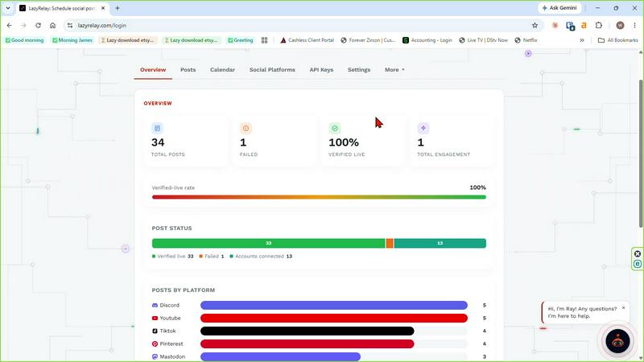Click the Youtube platform icon

(155, 318)
